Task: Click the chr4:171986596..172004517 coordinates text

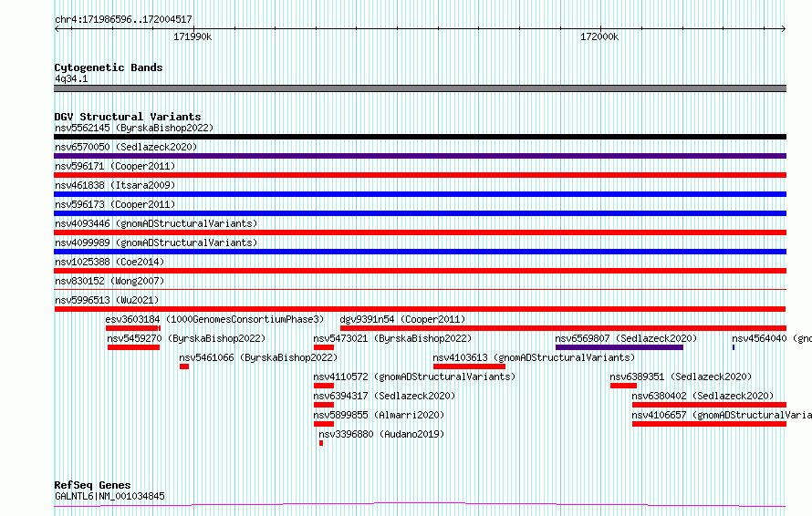Action: coord(123,19)
